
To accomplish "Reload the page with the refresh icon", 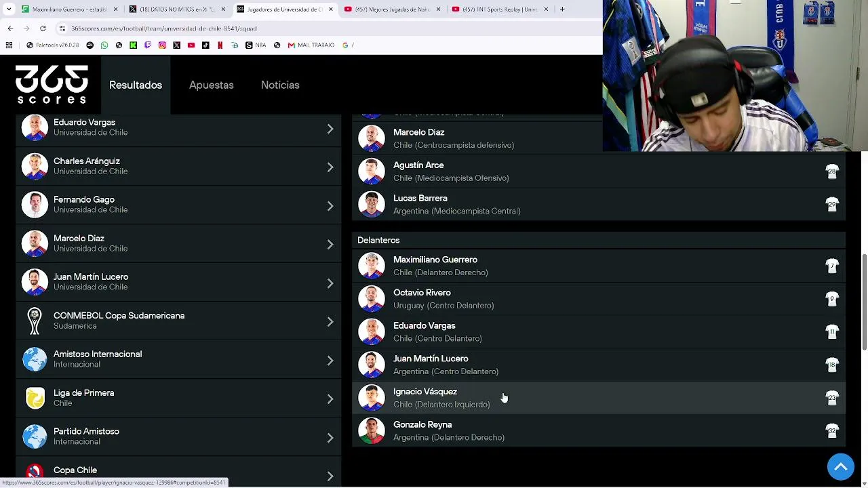I will tap(43, 28).
